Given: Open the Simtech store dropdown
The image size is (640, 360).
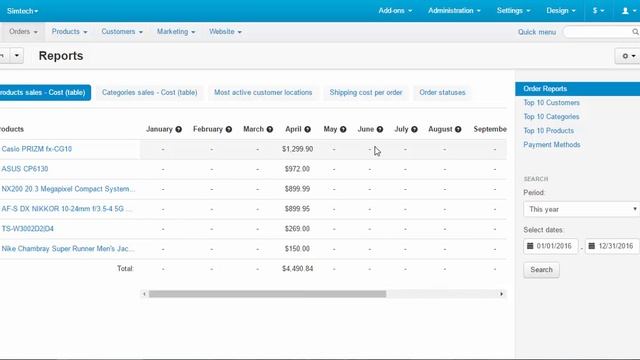Looking at the screenshot, I should 22,11.
